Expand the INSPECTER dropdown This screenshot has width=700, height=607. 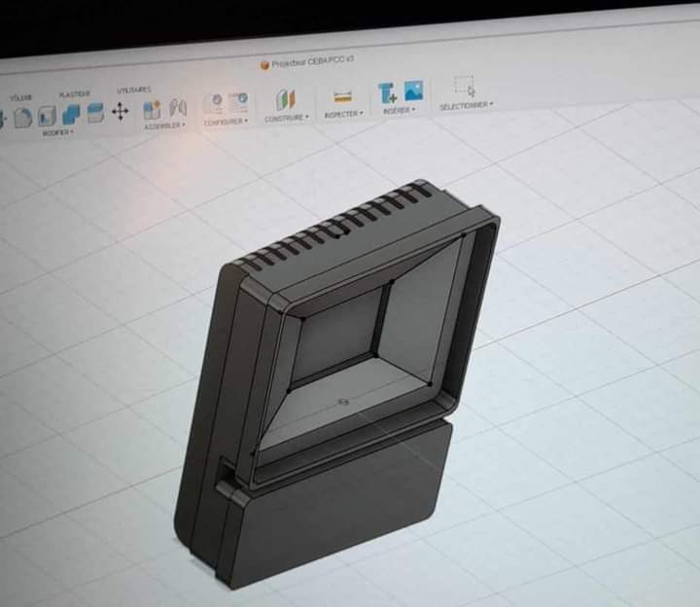344,115
